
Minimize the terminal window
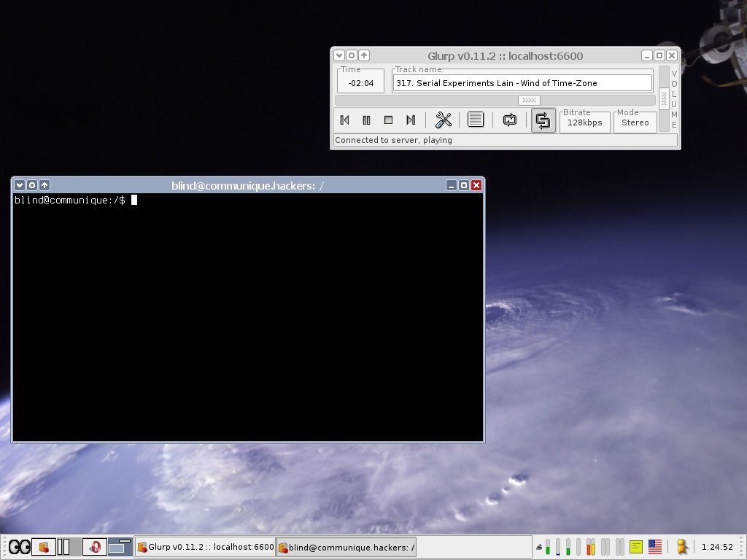[x=451, y=184]
